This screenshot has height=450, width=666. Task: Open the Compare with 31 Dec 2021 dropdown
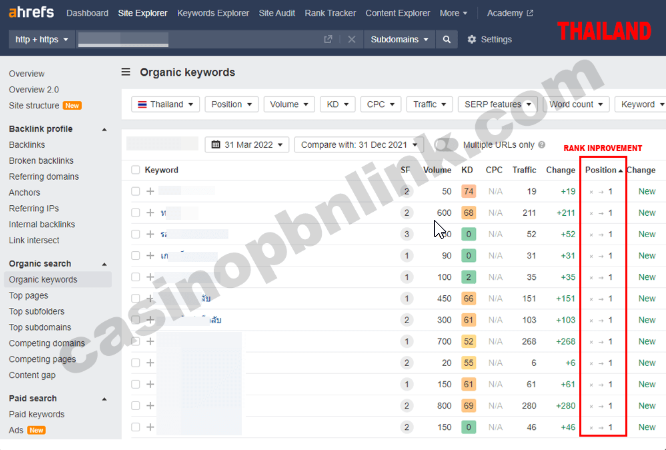(359, 144)
